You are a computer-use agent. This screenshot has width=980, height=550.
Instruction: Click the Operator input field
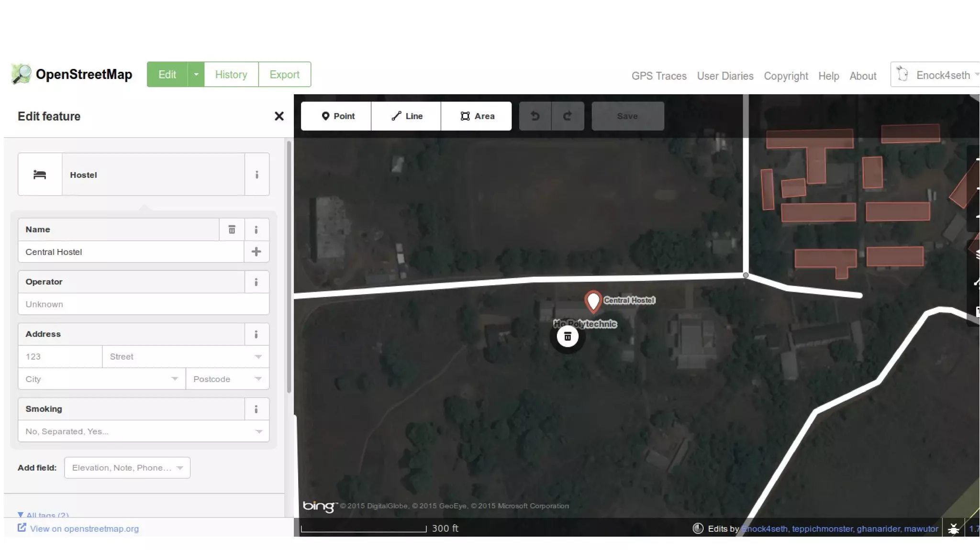(x=143, y=304)
